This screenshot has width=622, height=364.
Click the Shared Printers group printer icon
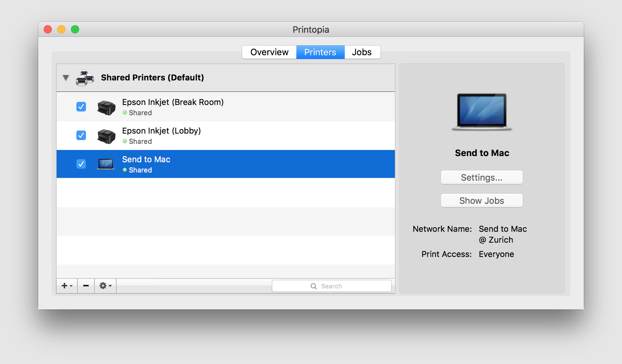point(85,78)
